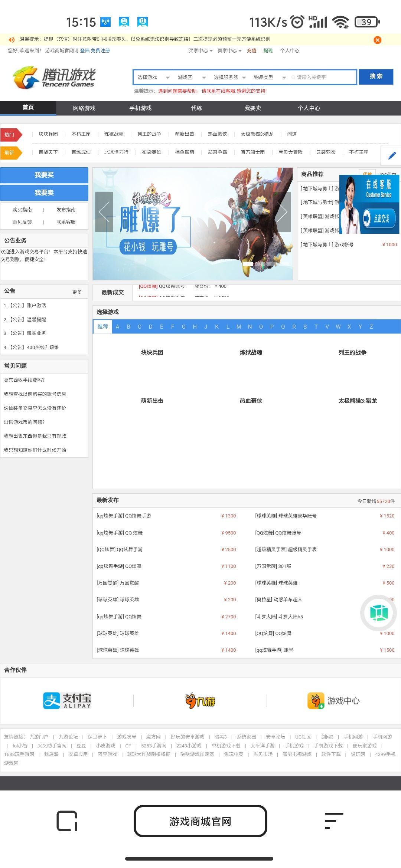Open hot game 块块兵团 link
401x868 pixels.
point(48,134)
